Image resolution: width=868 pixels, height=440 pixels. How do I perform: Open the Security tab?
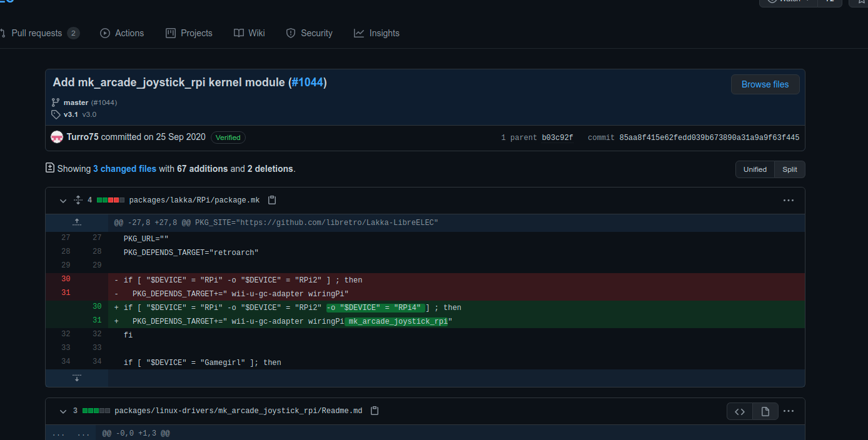click(x=309, y=33)
